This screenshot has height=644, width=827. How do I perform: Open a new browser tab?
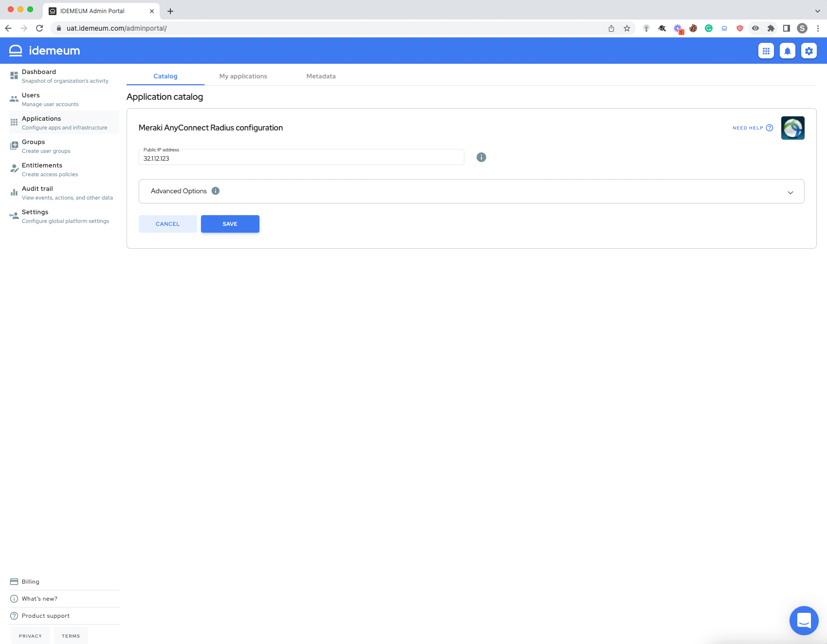pos(170,11)
